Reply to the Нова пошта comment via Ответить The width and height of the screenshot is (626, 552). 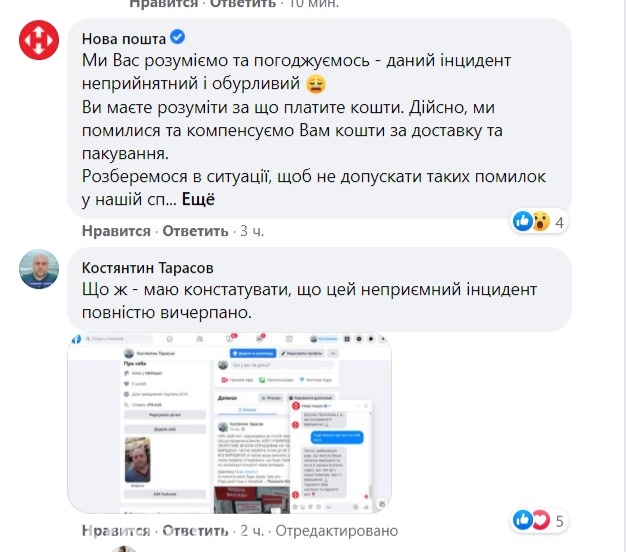(x=195, y=231)
